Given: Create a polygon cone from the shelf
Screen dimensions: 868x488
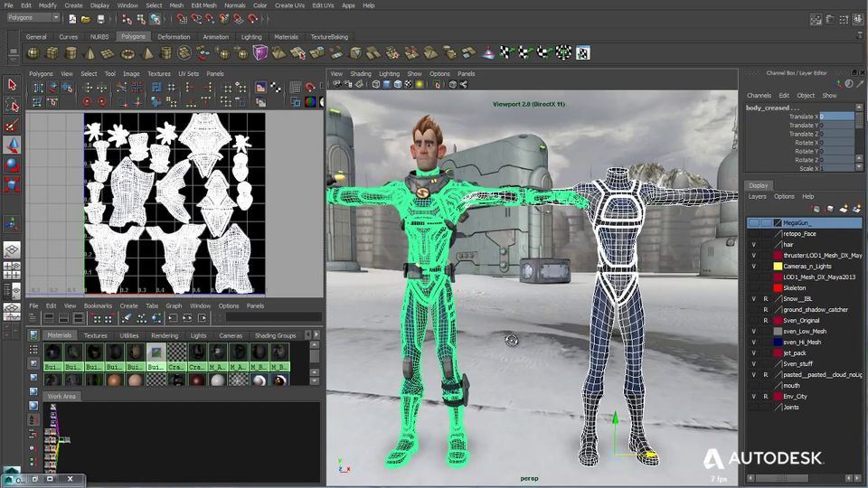Looking at the screenshot, I should [x=90, y=53].
